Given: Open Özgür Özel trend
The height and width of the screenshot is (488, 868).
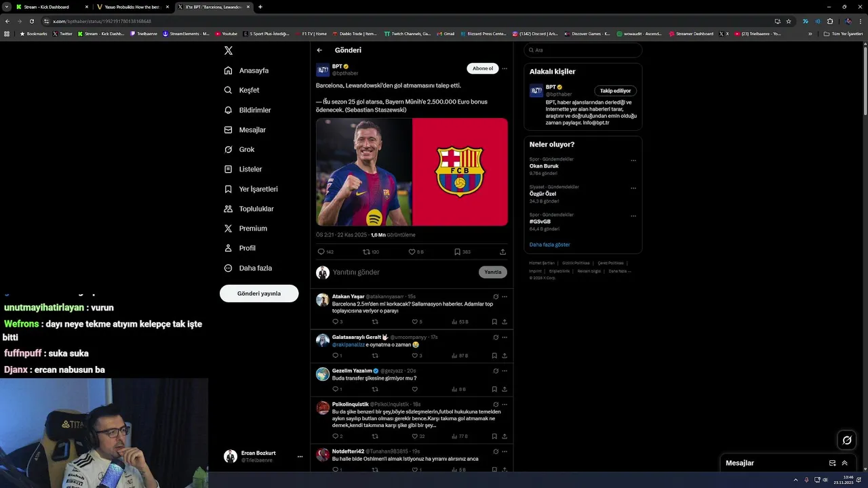Looking at the screenshot, I should click(x=542, y=194).
